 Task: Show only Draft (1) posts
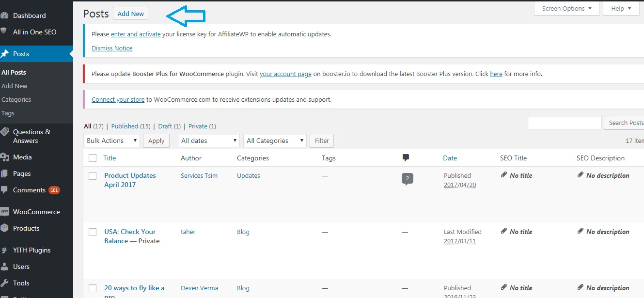pyautogui.click(x=169, y=126)
